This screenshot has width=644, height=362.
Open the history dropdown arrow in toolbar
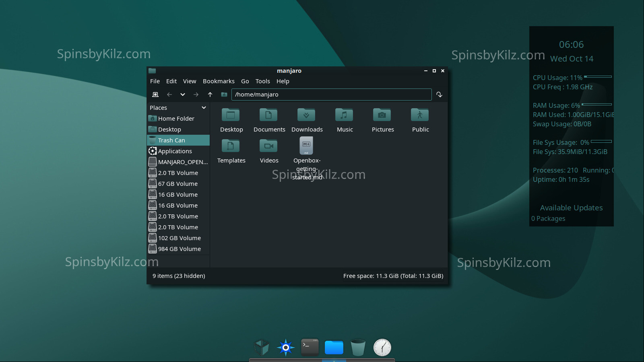pyautogui.click(x=183, y=95)
